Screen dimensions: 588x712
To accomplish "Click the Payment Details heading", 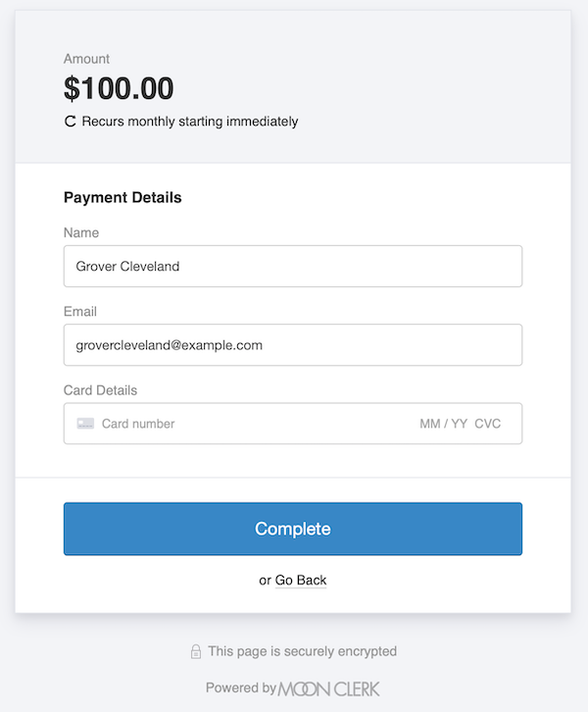I will 122,197.
